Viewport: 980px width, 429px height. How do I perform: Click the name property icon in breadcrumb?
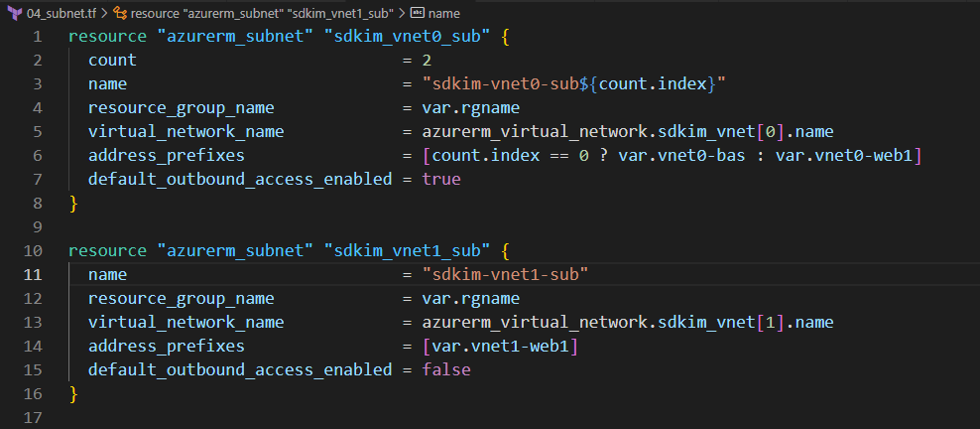pyautogui.click(x=418, y=13)
